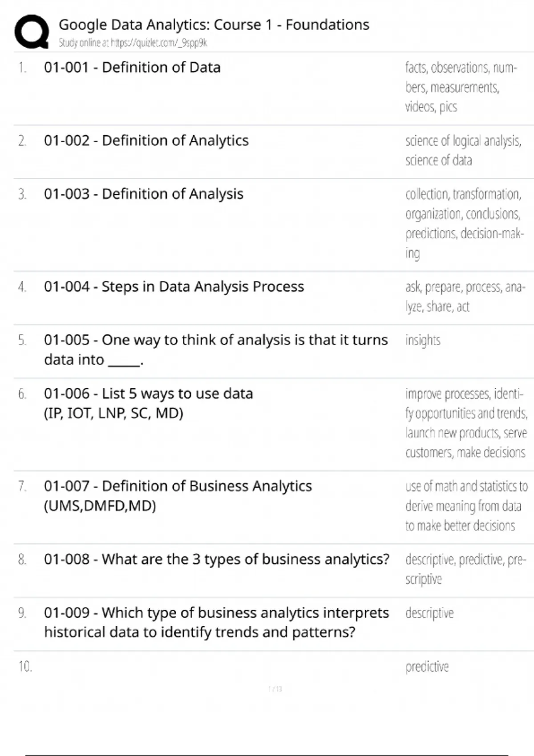Select 01-008 three types of business analytics
This screenshot has height=756, width=534.
216,559
